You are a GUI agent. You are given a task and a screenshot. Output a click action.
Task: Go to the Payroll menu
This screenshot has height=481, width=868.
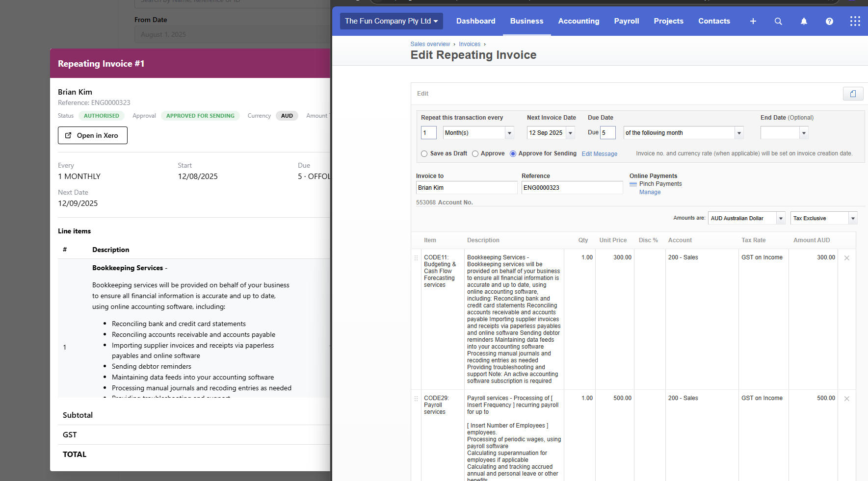[x=626, y=21]
